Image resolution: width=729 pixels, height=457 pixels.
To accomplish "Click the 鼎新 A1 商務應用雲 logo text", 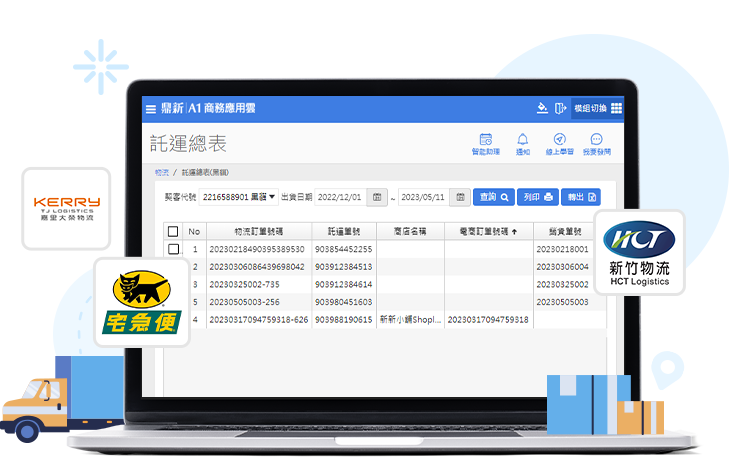I will [x=208, y=108].
